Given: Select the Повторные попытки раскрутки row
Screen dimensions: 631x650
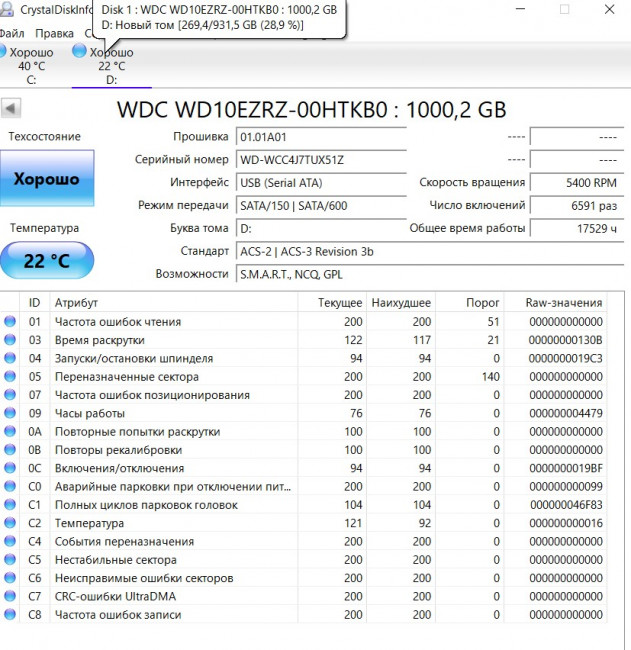Looking at the screenshot, I should pos(303,431).
